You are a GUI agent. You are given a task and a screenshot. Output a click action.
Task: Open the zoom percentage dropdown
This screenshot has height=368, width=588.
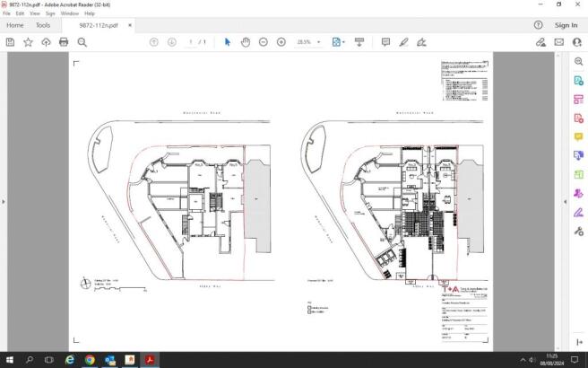[320, 42]
